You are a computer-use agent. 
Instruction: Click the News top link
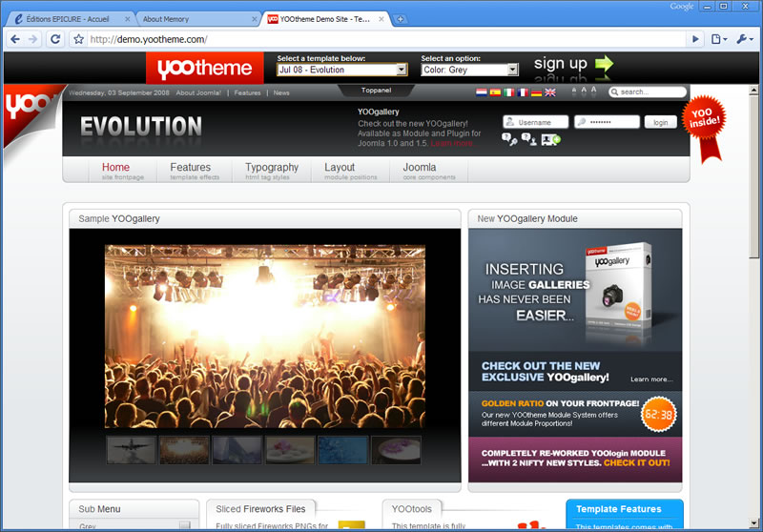click(281, 92)
